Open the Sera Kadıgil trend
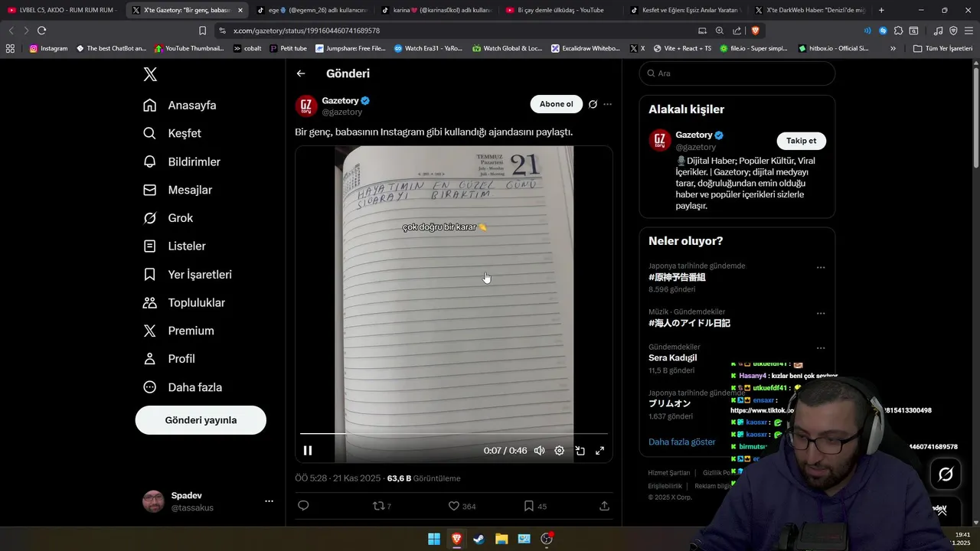This screenshot has width=980, height=551. click(673, 358)
